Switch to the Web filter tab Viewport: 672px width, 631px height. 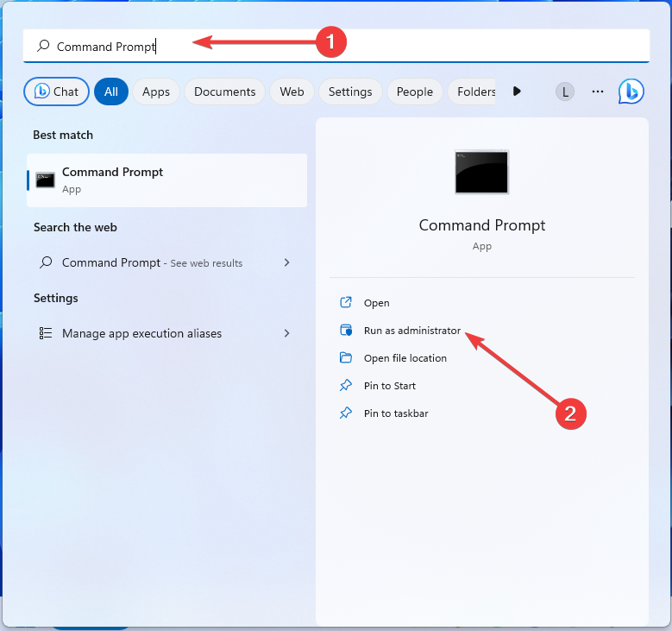tap(292, 91)
